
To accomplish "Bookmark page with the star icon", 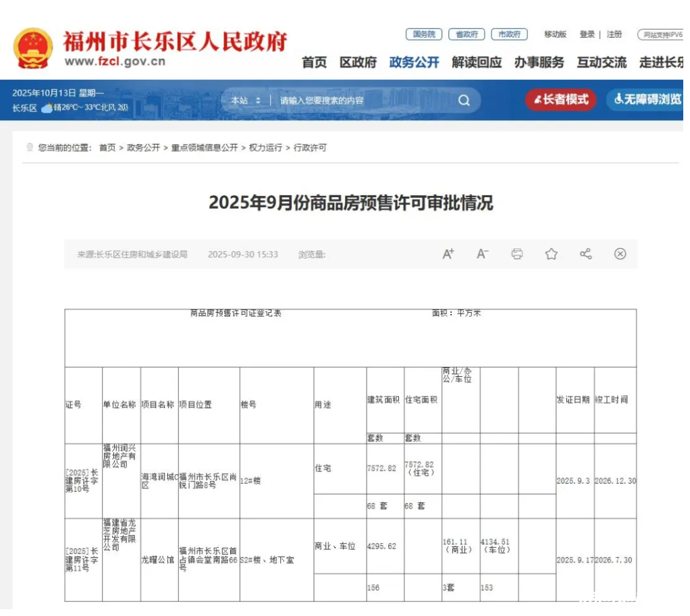I will click(x=552, y=254).
